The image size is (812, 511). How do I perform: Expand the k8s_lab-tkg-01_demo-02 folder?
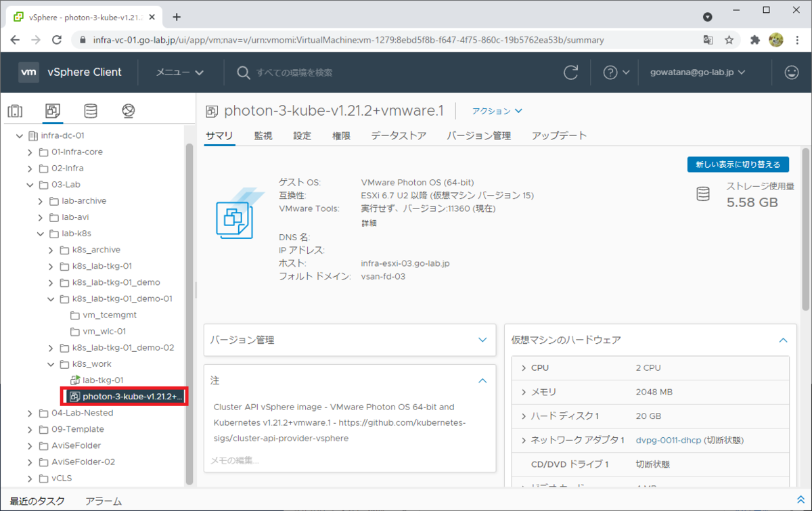[x=51, y=347]
